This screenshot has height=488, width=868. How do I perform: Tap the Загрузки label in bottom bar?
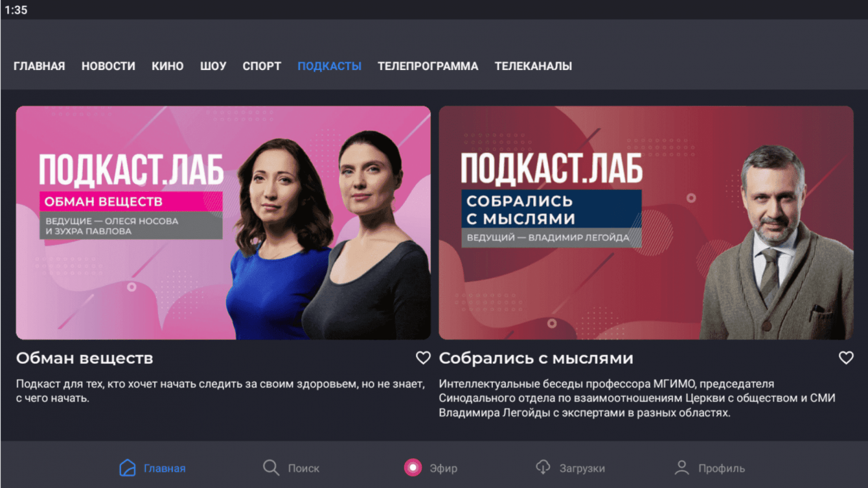tap(582, 468)
